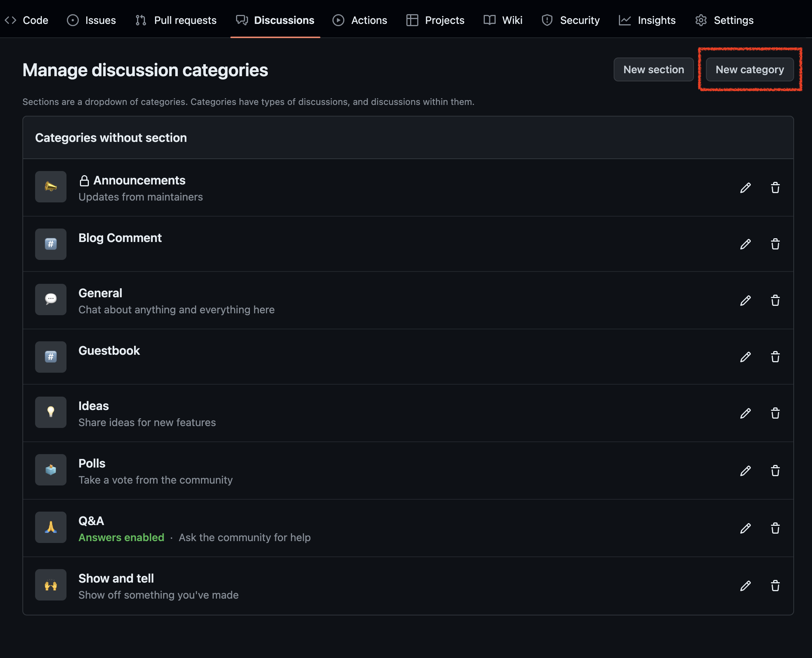Viewport: 812px width, 658px height.
Task: Click 'Share ideas for new features' description
Action: (x=147, y=423)
